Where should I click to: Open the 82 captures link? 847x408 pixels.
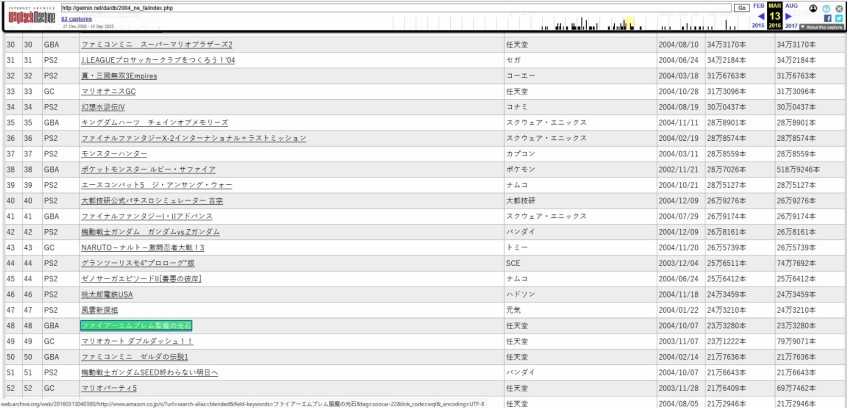[x=75, y=18]
